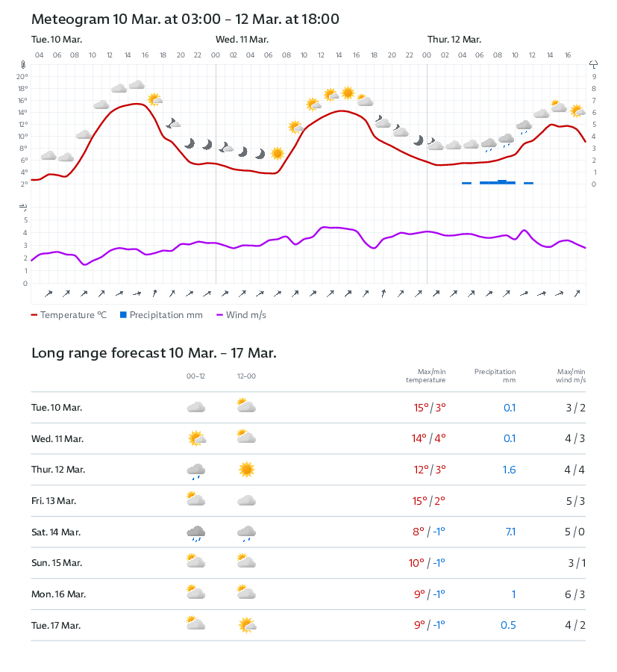
Task: Click the wind icon beside the wind chart
Action: point(24,206)
